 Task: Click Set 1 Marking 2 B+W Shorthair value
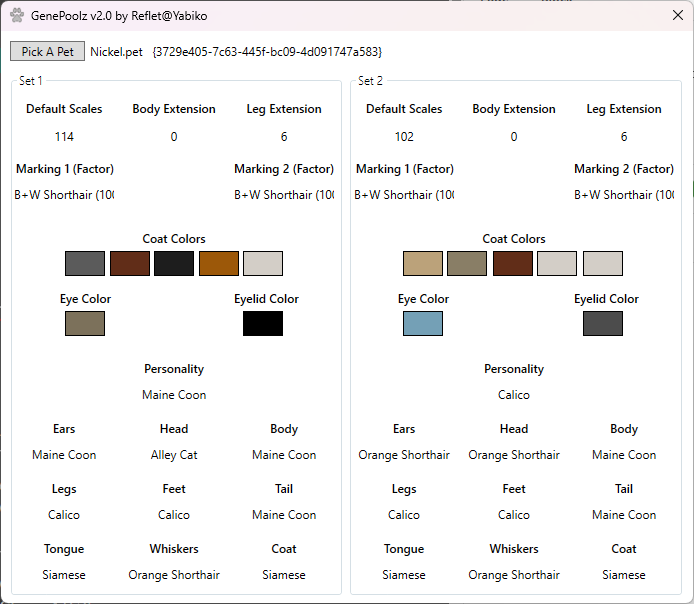point(284,195)
